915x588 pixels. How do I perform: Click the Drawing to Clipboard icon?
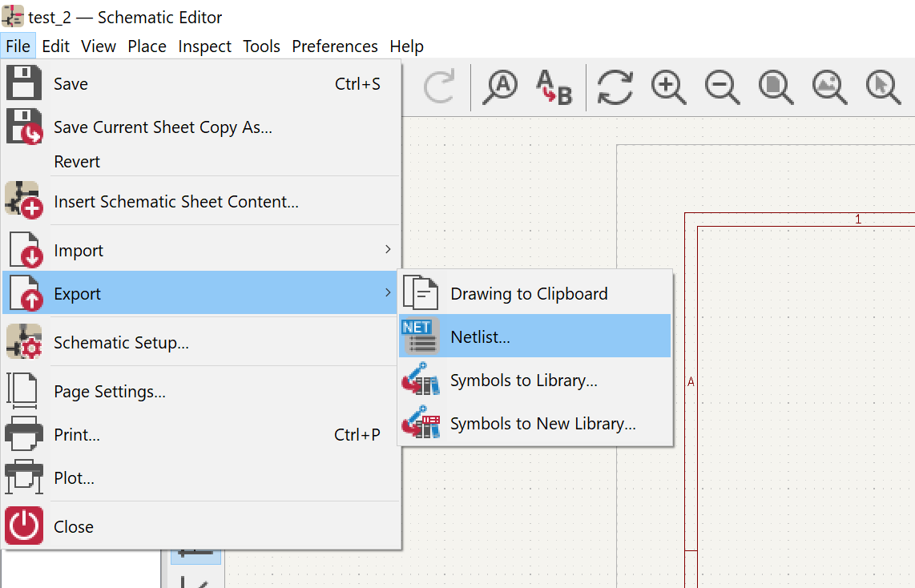tap(420, 293)
